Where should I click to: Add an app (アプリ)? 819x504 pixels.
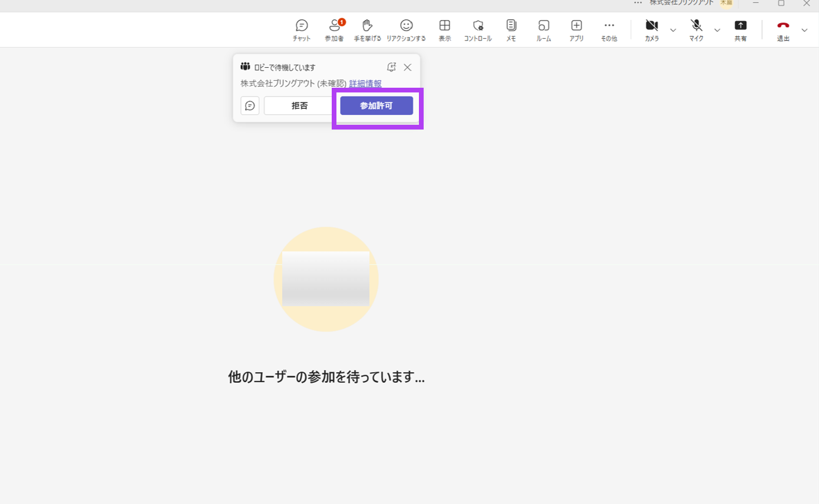577,31
